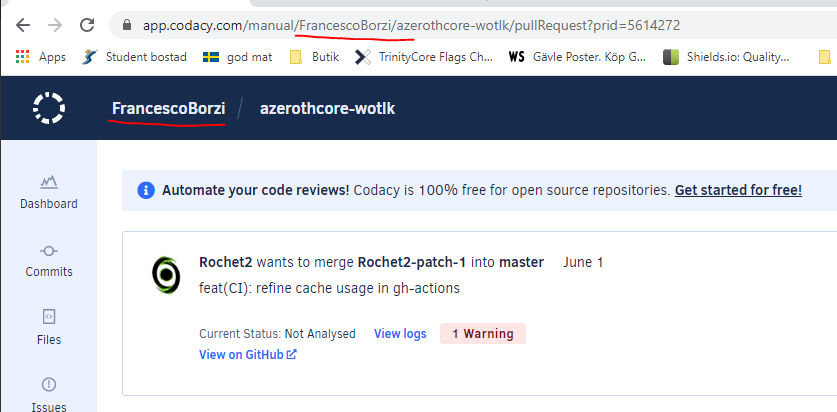Click the master branch name
Viewport: 837px width, 412px height.
coord(522,262)
